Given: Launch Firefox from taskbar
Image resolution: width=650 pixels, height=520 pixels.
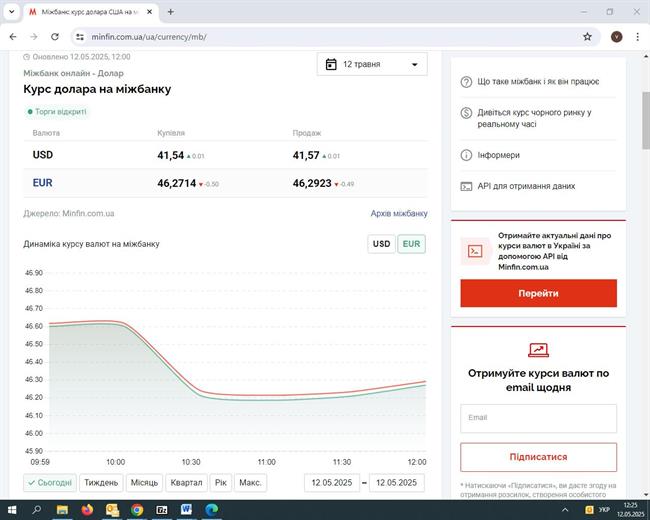Looking at the screenshot, I should pyautogui.click(x=87, y=510).
